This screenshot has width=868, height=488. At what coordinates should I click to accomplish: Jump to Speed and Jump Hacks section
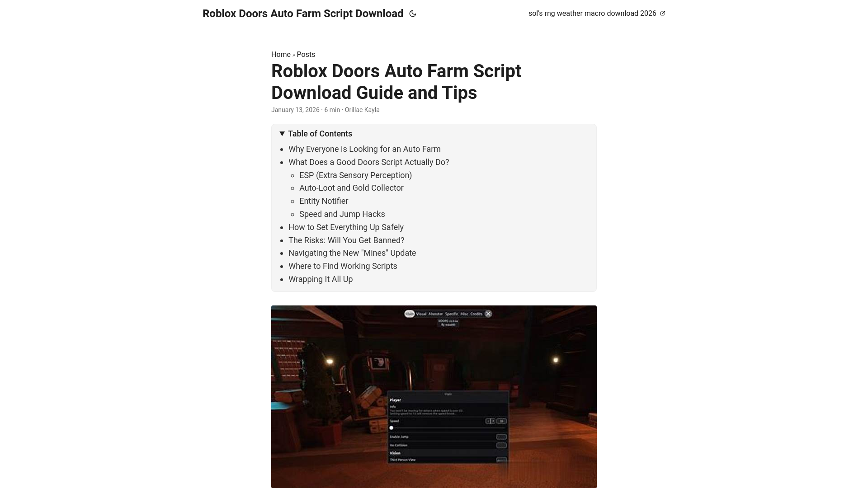click(x=342, y=214)
